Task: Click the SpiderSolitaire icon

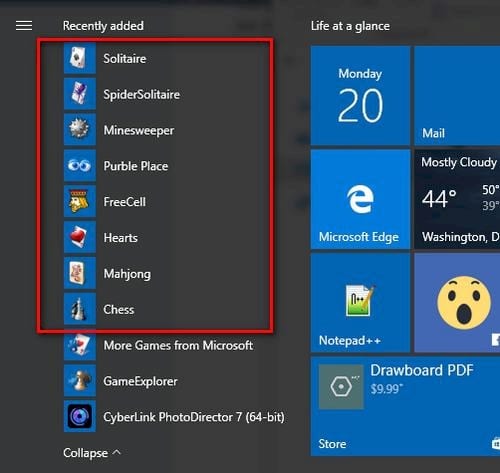Action: pos(80,94)
